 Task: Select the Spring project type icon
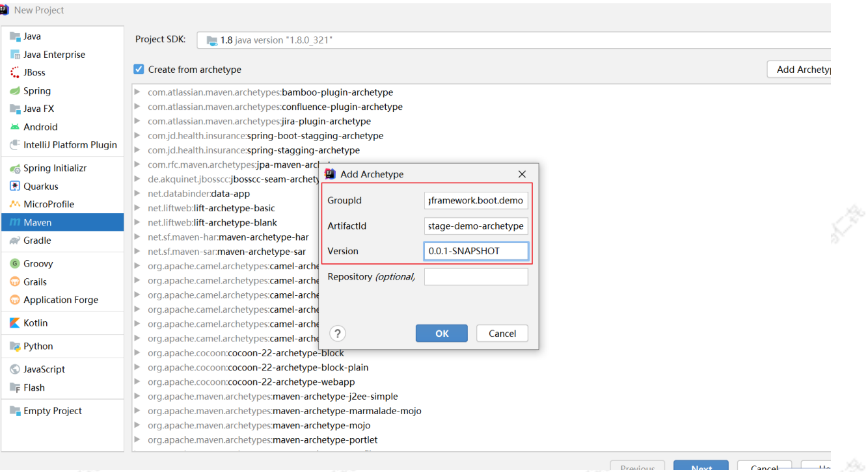tap(14, 91)
